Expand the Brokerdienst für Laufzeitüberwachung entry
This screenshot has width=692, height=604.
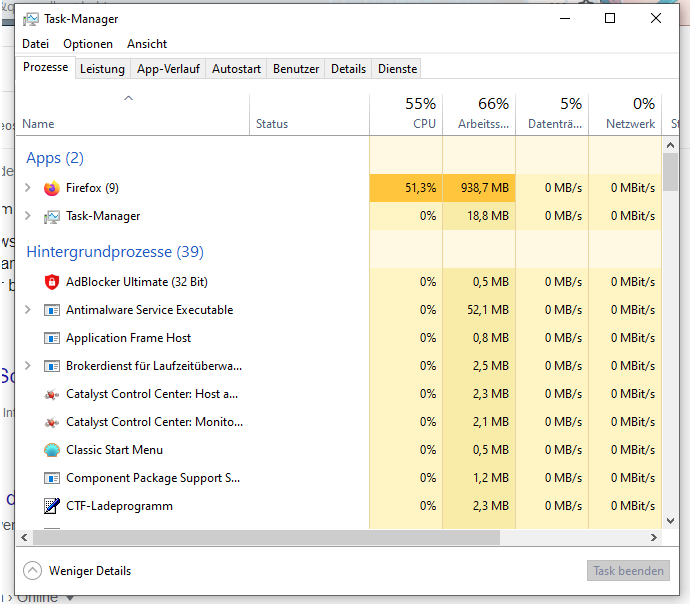click(x=28, y=366)
